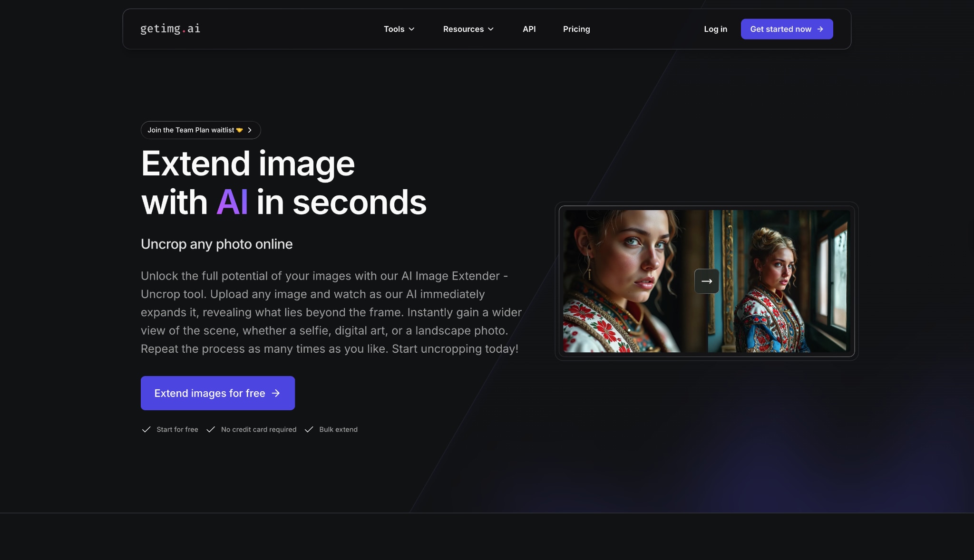
Task: Select the Log in link
Action: [715, 29]
